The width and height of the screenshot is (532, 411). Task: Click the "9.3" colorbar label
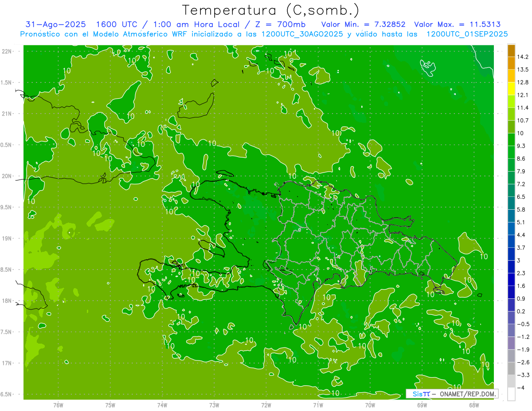pos(521,146)
